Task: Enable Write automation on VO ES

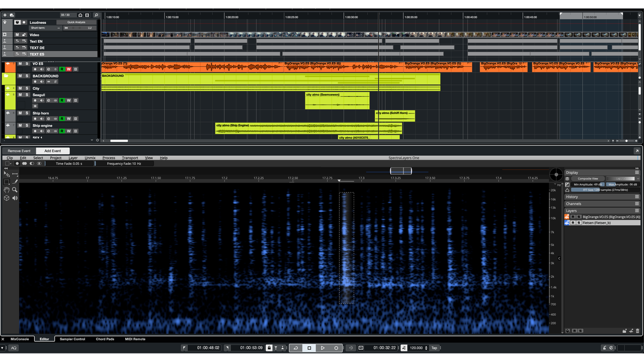Action: coord(69,69)
